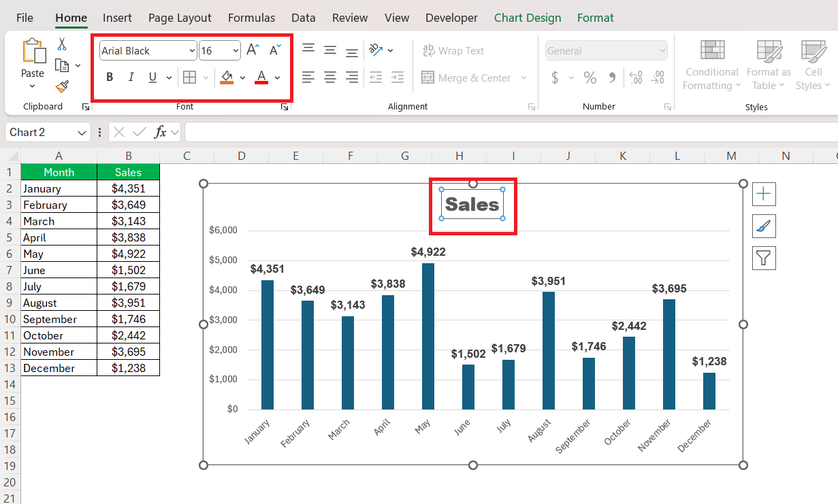Click the Comma Style icon

(x=612, y=78)
